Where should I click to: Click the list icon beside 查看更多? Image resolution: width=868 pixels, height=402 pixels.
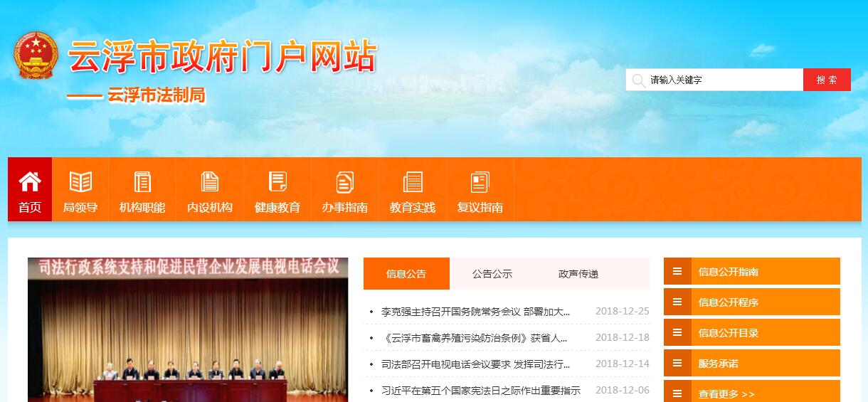pos(677,393)
